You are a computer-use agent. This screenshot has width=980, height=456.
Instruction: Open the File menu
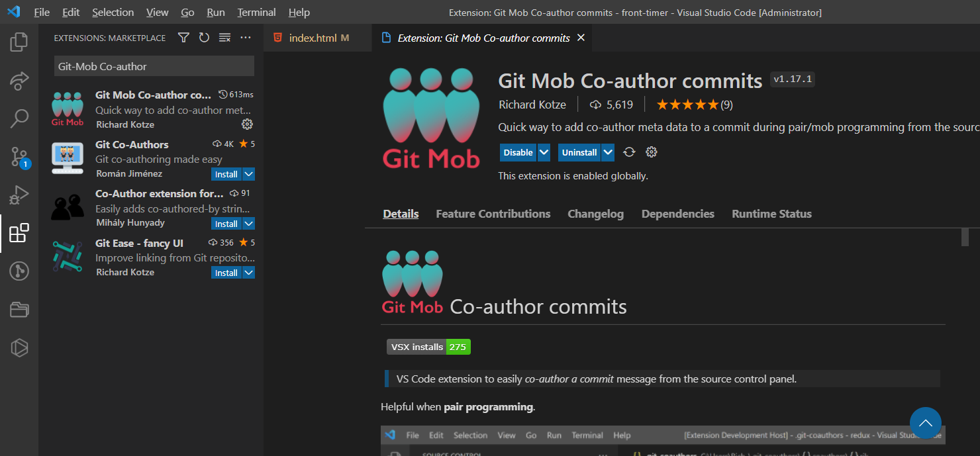coord(41,12)
